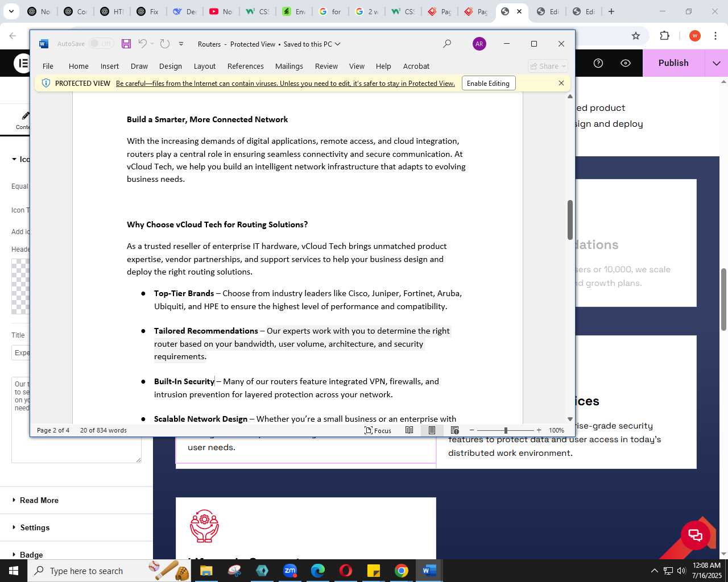Click the Elementor preview scrollbar thumb

click(723, 299)
